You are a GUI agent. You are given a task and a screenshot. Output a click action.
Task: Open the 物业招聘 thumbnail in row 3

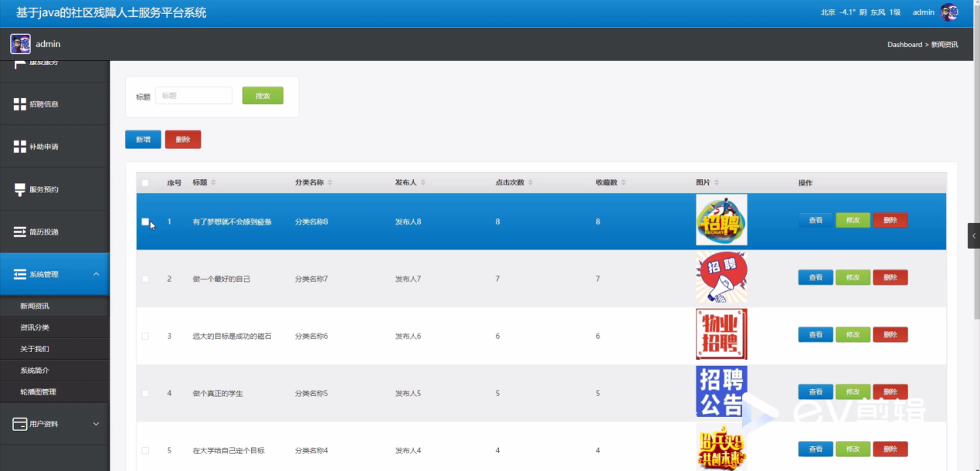click(721, 334)
